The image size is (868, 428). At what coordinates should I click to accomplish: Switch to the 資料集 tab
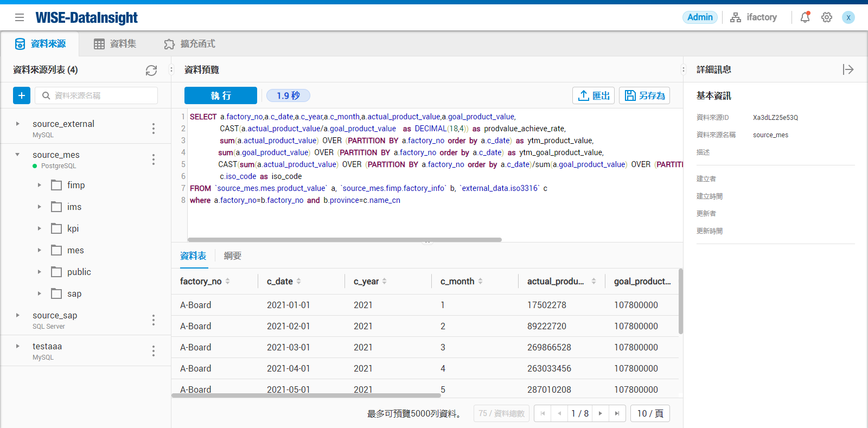[x=115, y=44]
